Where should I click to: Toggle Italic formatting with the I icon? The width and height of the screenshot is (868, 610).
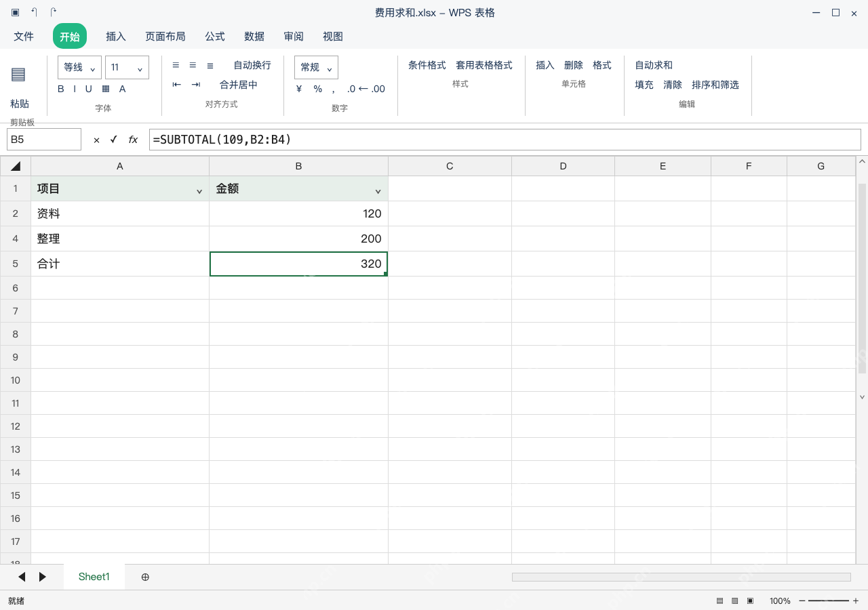click(75, 89)
